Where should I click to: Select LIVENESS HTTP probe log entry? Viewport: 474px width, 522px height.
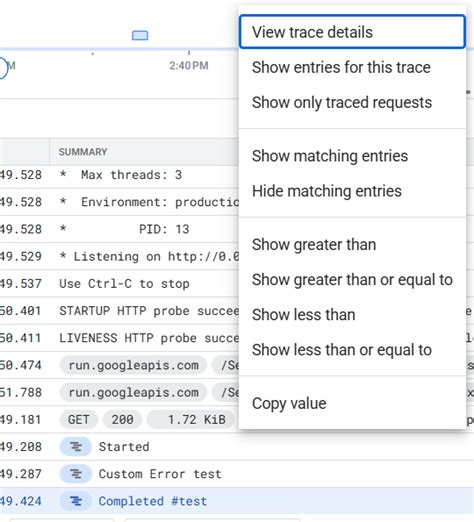(149, 338)
